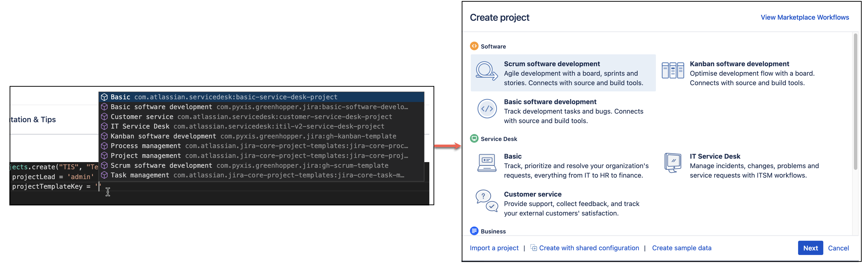Screen dimensions: 868x269
Task: Click the "TIS" project key argument
Action: click(x=68, y=167)
